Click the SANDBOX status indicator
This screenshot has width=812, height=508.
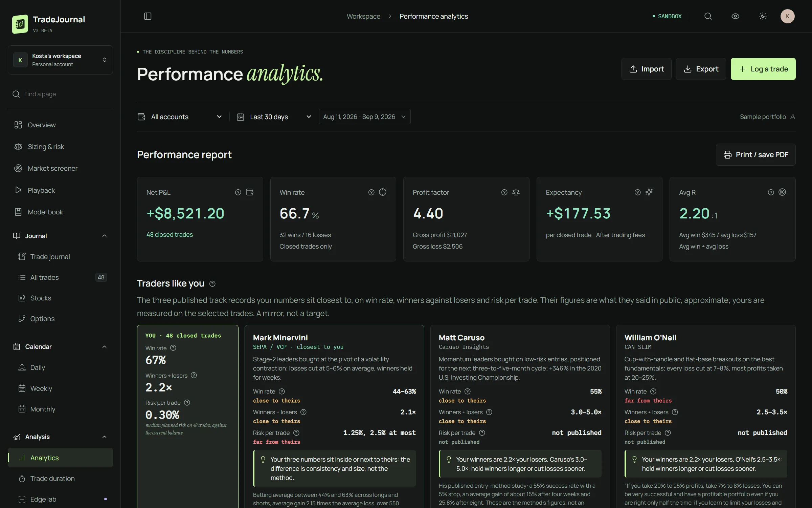(667, 16)
